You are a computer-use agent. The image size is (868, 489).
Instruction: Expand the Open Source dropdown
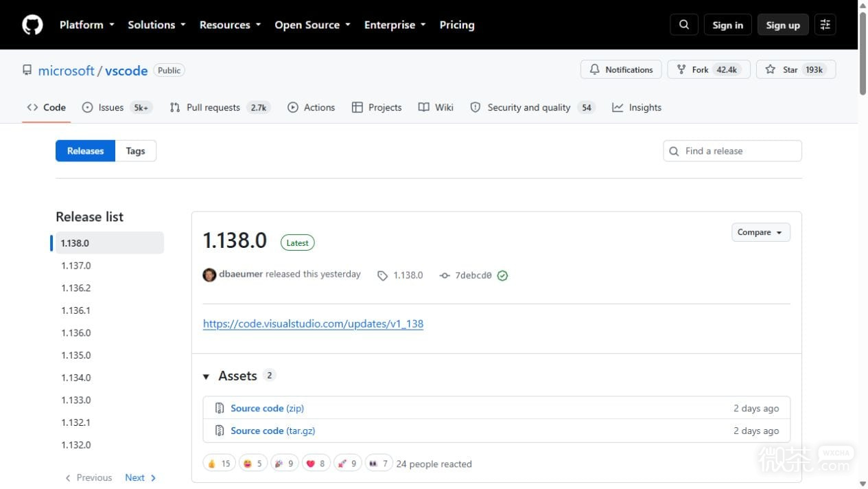[x=312, y=25]
